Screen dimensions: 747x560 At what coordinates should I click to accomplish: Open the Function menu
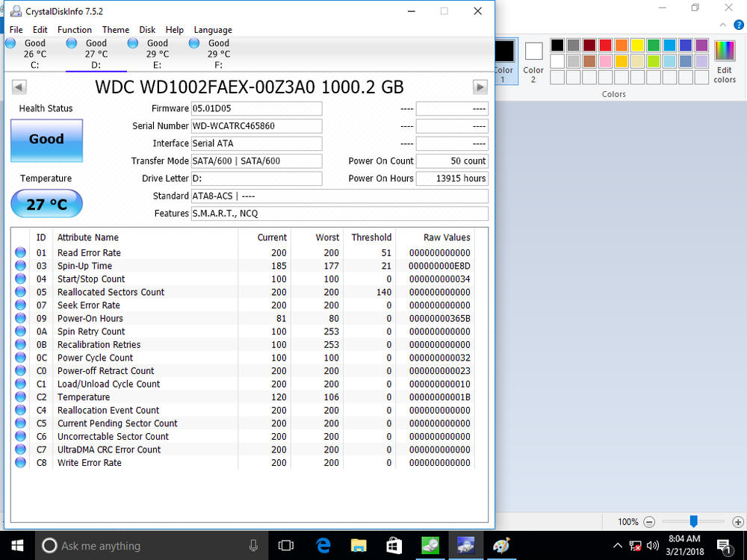tap(75, 30)
